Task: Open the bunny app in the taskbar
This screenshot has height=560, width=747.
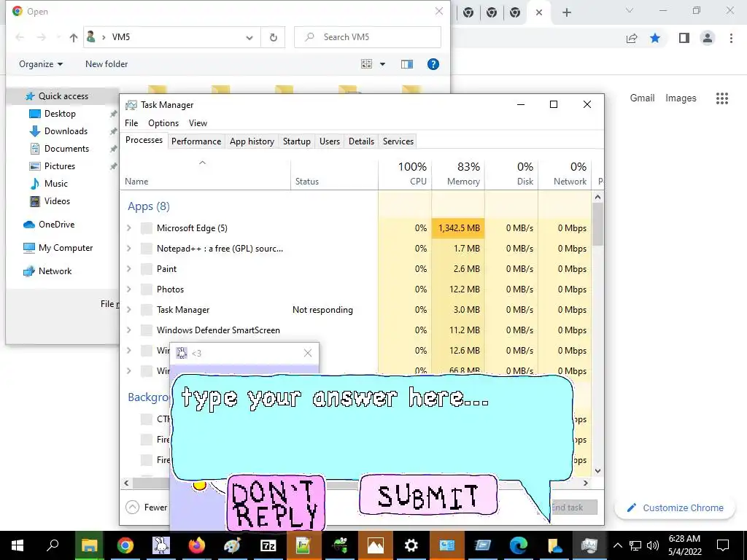Action: tap(161, 545)
